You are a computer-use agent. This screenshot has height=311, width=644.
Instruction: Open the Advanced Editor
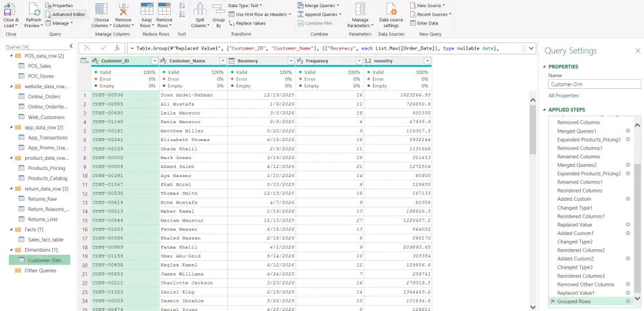click(x=65, y=14)
